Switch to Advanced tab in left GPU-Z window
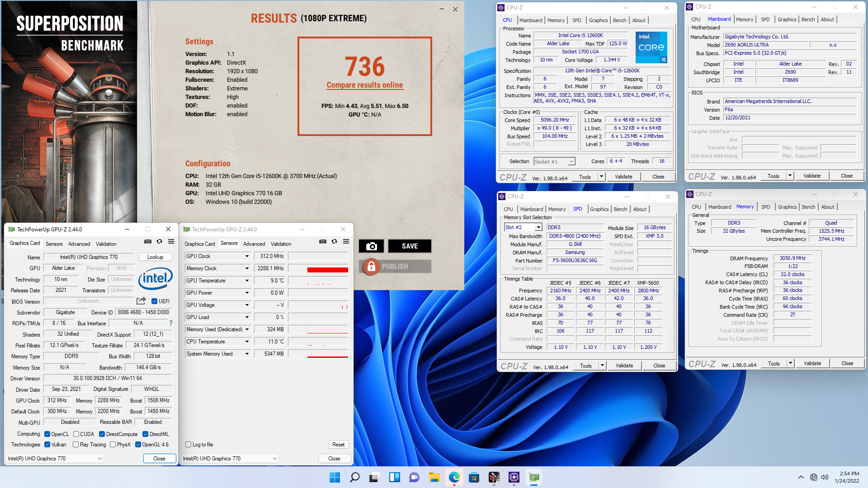Viewport: 868px width, 488px height. click(x=79, y=244)
